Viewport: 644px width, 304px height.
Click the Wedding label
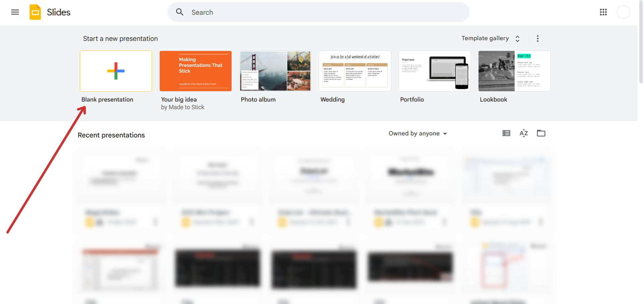point(333,100)
